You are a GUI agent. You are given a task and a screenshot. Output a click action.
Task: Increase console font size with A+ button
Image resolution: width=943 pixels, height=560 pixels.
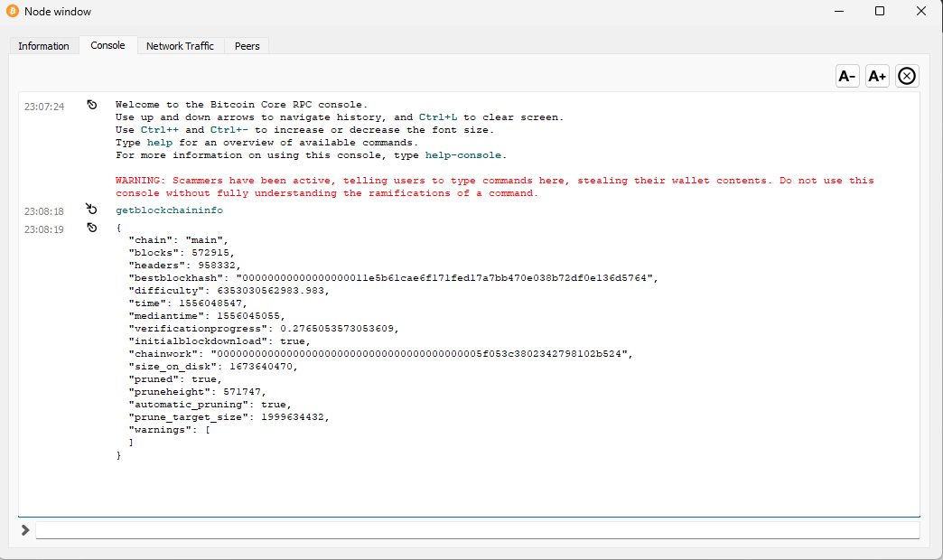coord(877,77)
